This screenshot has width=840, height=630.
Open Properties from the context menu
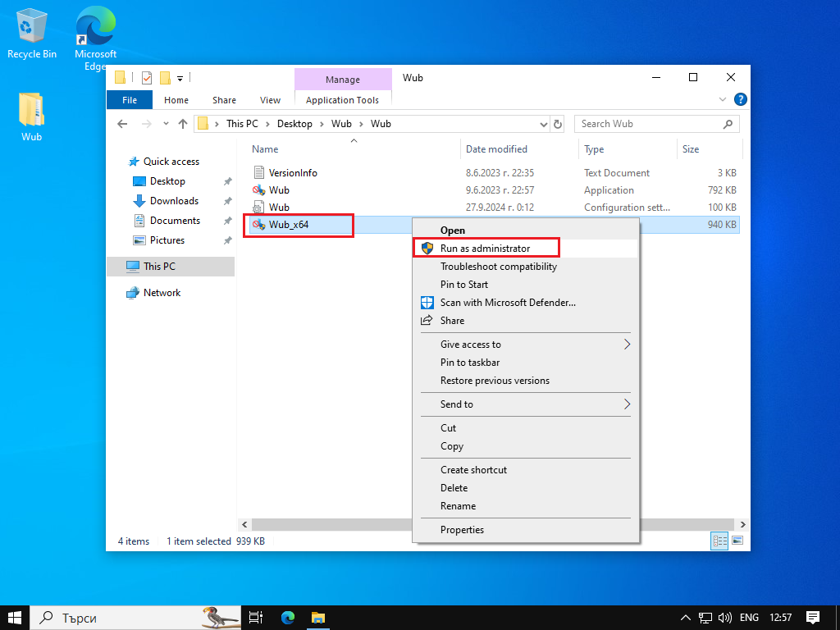[526, 530]
